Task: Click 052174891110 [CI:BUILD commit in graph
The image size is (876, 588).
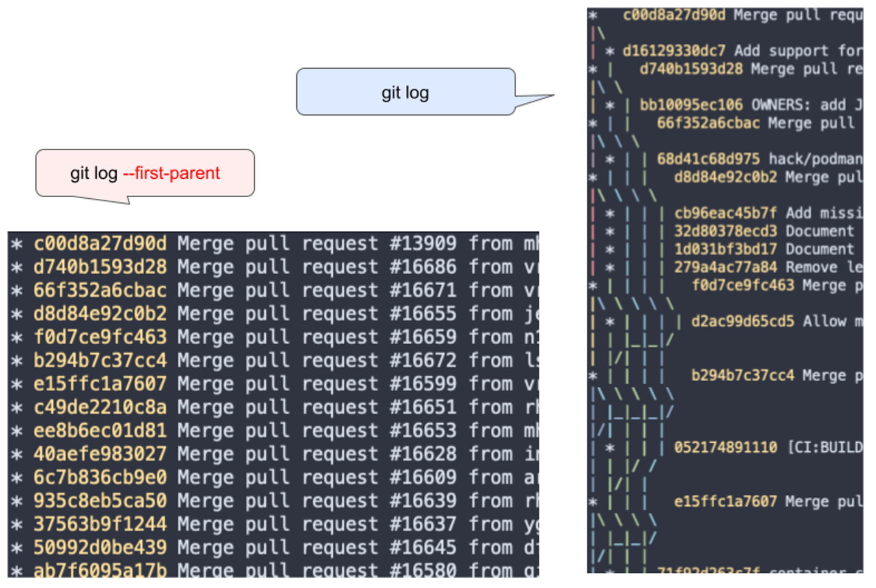Action: click(768, 448)
